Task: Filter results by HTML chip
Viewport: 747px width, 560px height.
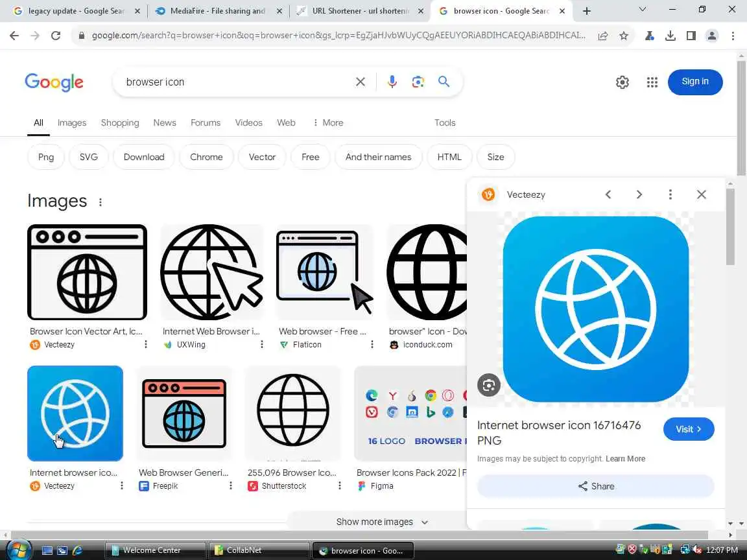Action: pos(449,157)
